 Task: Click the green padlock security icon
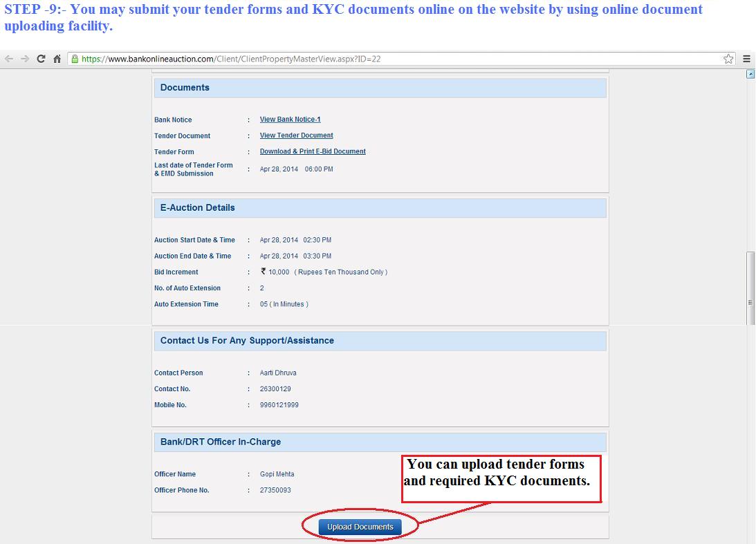75,59
